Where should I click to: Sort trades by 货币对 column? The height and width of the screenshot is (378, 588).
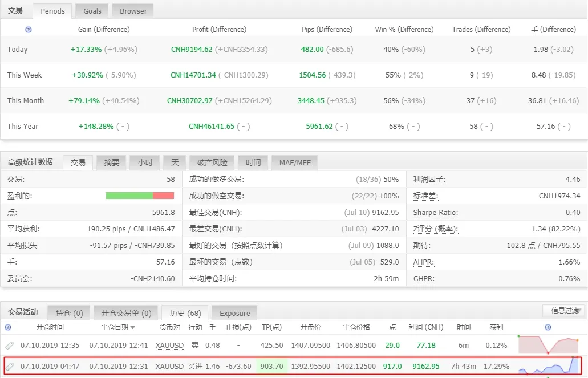point(169,327)
